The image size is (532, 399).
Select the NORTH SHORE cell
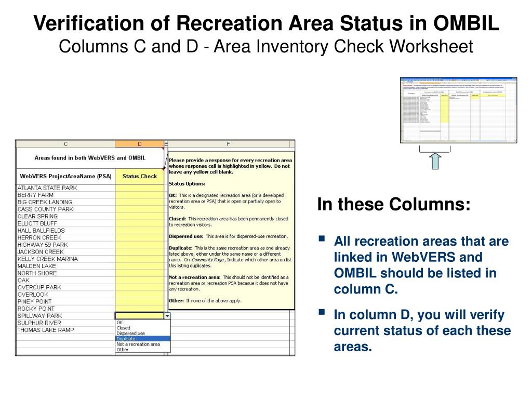[x=65, y=273]
